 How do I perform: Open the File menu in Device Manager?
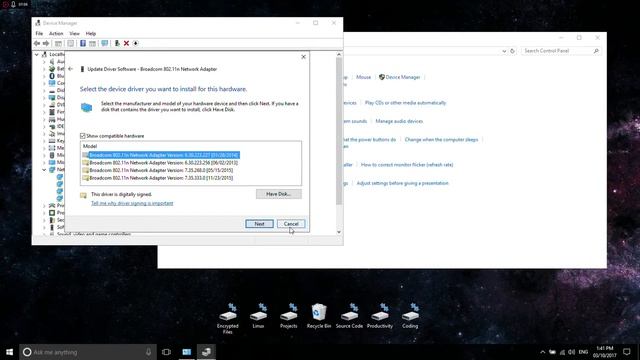pyautogui.click(x=39, y=33)
